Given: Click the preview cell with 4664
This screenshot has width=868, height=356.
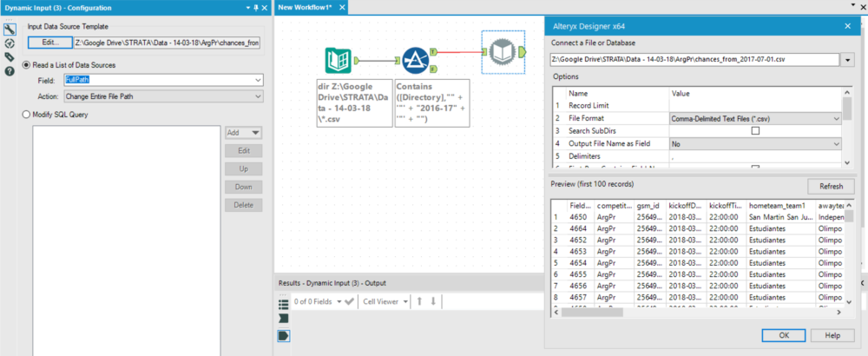Looking at the screenshot, I should coord(581,228).
